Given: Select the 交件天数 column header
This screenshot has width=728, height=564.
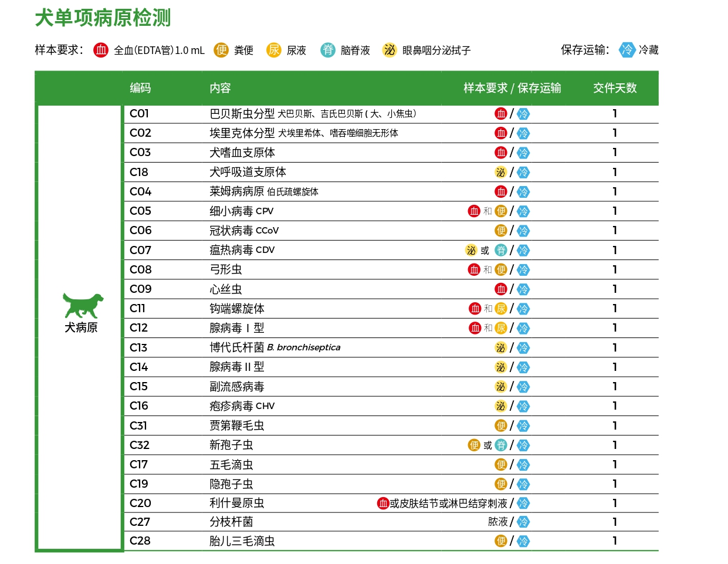Looking at the screenshot, I should click(x=614, y=88).
